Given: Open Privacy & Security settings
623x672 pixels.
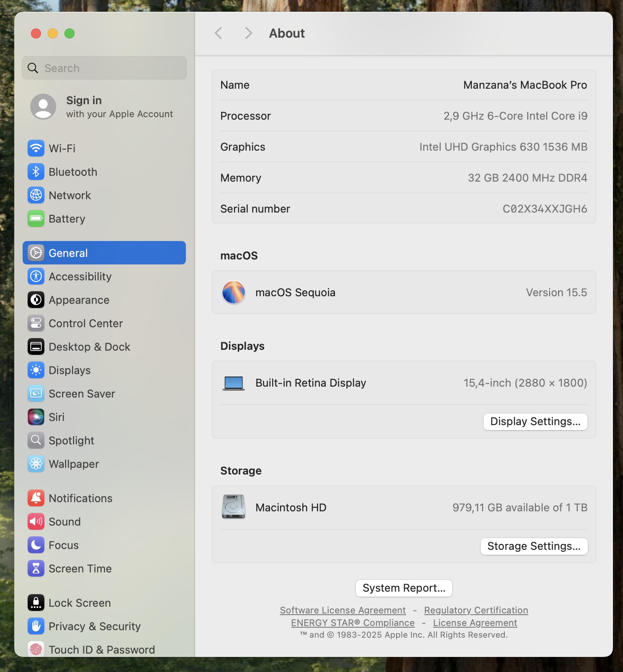Looking at the screenshot, I should (94, 626).
